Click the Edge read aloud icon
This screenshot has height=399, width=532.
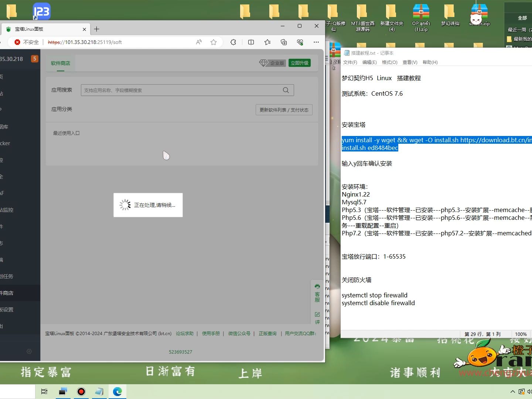coord(199,42)
